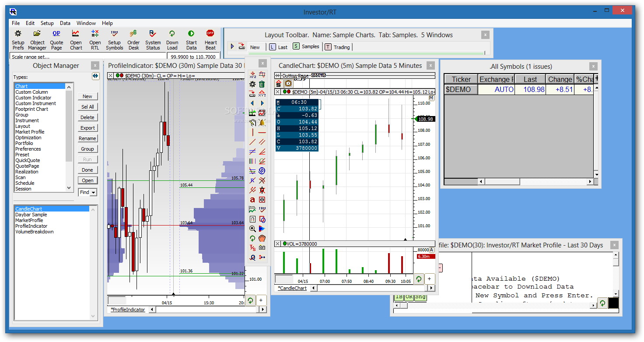Open the Data menu
644x342 pixels.
click(65, 23)
